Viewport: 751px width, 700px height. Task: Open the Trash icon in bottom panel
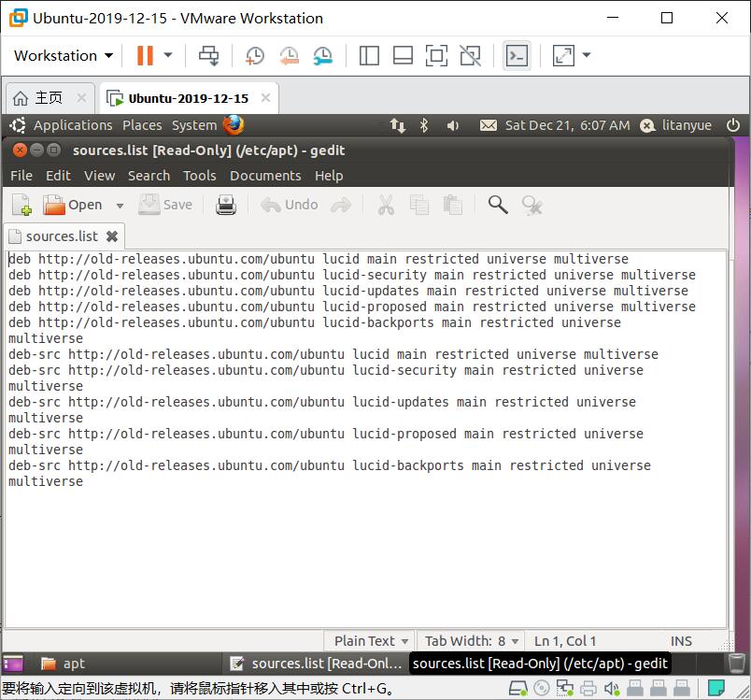click(x=736, y=664)
